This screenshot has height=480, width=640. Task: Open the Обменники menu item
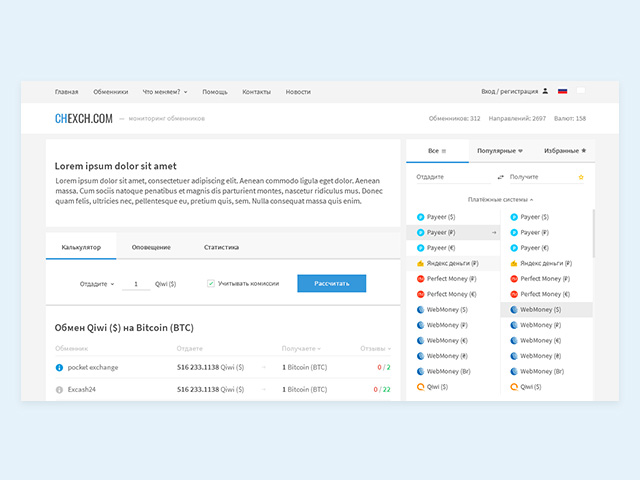pyautogui.click(x=111, y=92)
